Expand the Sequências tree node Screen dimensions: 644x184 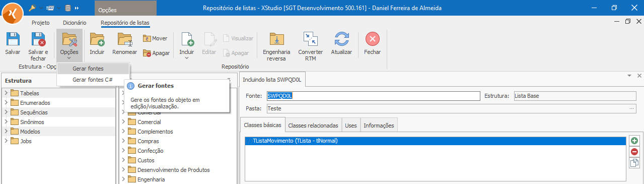pyautogui.click(x=6, y=112)
